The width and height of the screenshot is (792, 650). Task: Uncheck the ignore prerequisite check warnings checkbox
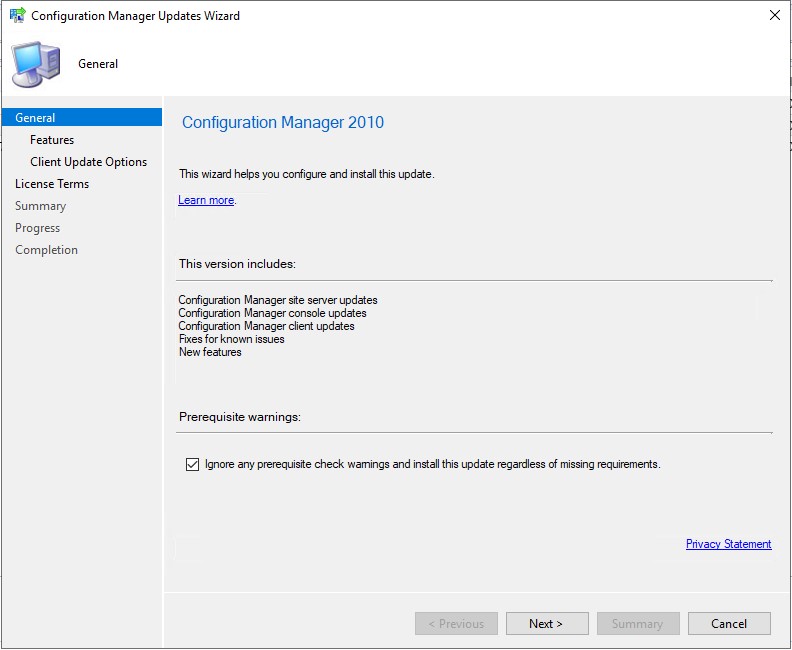[x=193, y=464]
